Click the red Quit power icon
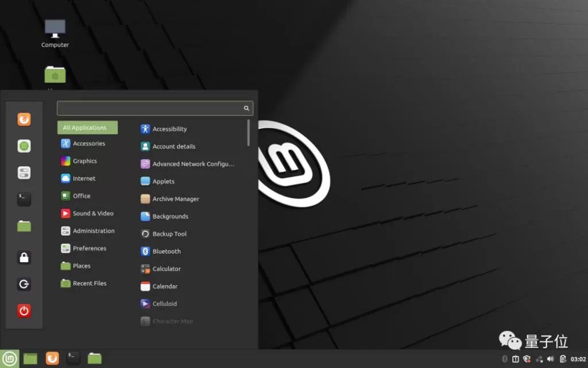The image size is (588, 368). [24, 310]
